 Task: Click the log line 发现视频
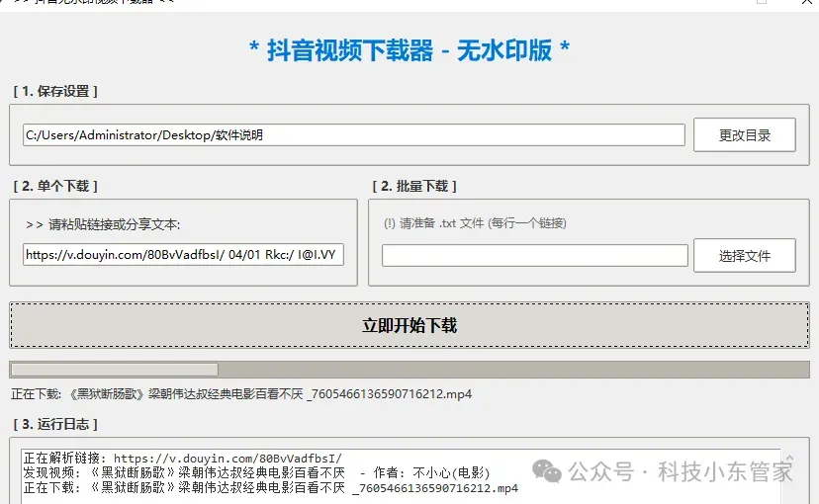pos(256,472)
